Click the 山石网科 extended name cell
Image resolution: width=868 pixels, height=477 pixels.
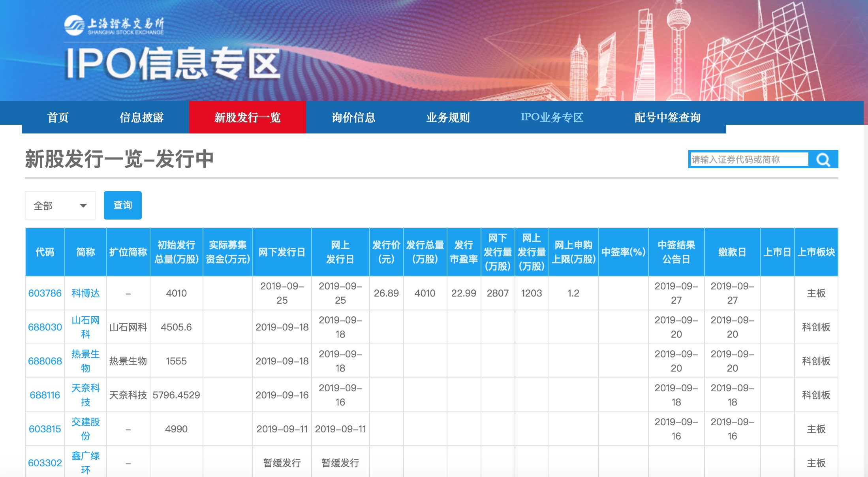128,327
